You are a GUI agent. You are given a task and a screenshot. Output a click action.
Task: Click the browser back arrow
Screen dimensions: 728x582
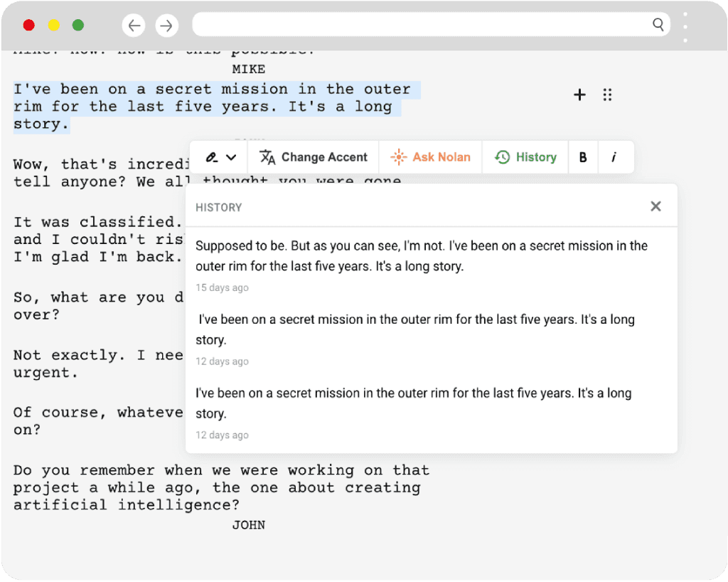tap(134, 26)
